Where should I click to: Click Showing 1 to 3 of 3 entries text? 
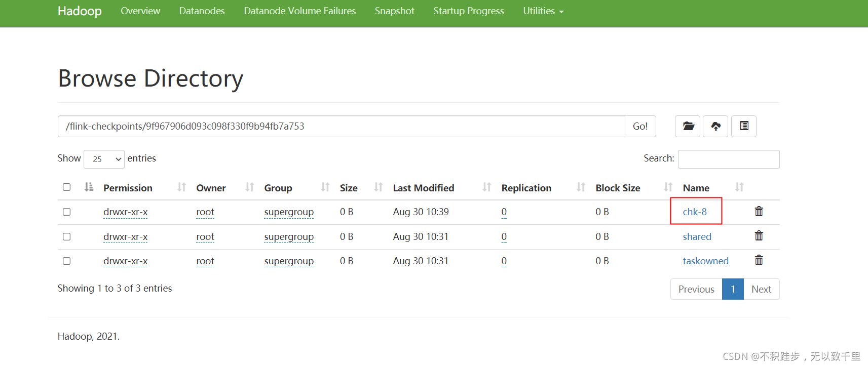click(115, 288)
